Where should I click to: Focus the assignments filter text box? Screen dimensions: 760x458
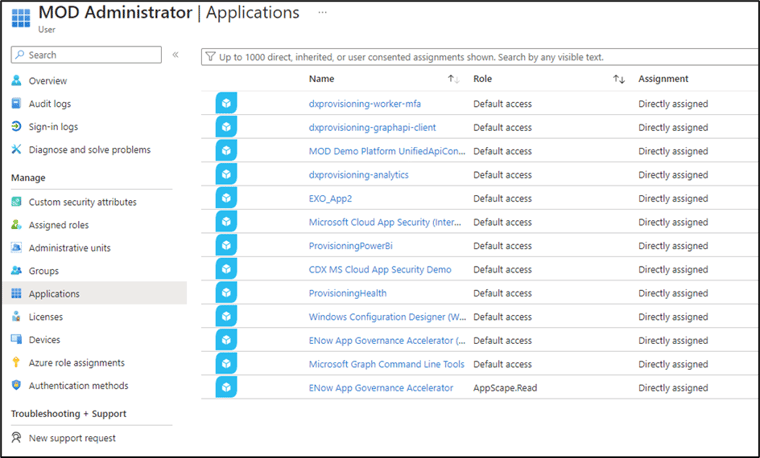pos(480,57)
